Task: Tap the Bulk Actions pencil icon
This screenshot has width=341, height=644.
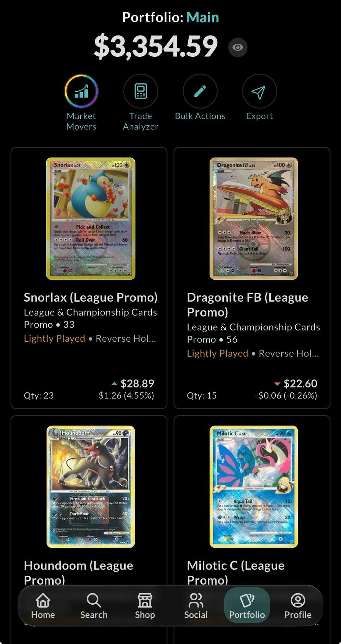Action: pyautogui.click(x=200, y=91)
